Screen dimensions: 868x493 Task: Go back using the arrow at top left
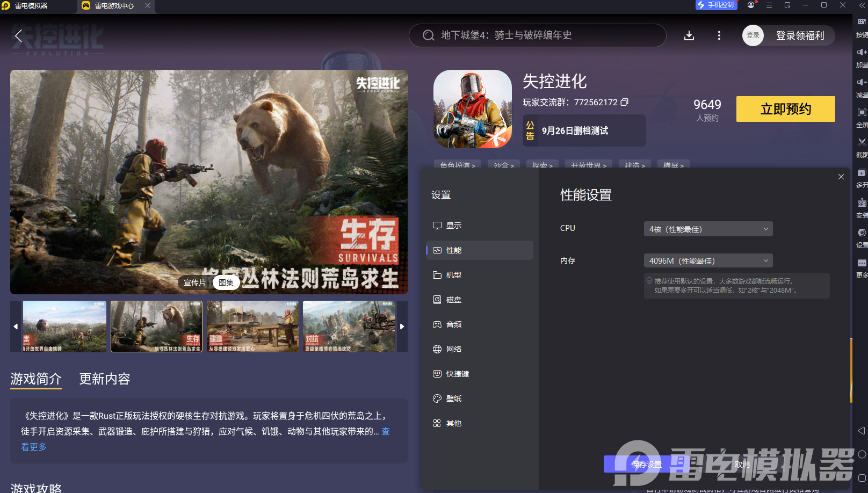[18, 36]
